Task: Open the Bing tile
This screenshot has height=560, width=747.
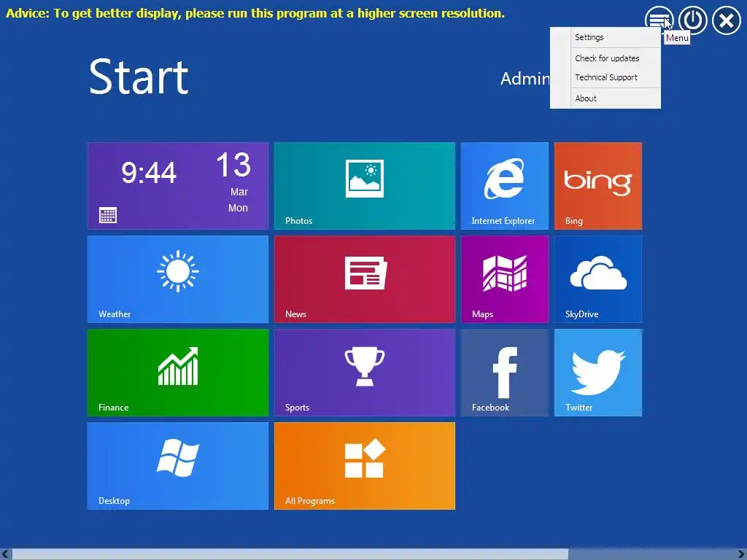Action: point(598,186)
